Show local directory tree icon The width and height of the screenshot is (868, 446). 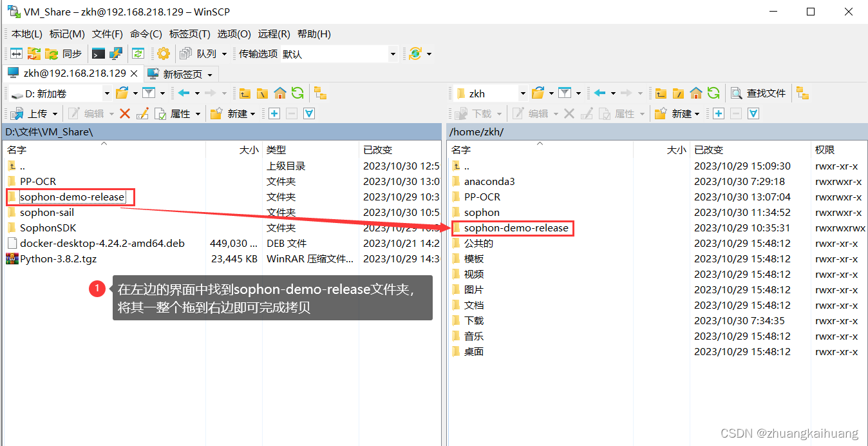point(320,93)
